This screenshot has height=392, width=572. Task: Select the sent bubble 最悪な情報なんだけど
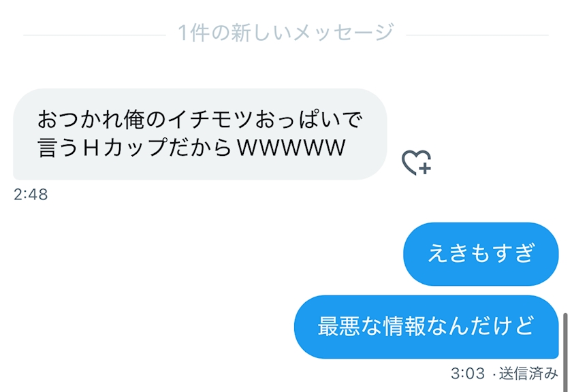point(426,327)
